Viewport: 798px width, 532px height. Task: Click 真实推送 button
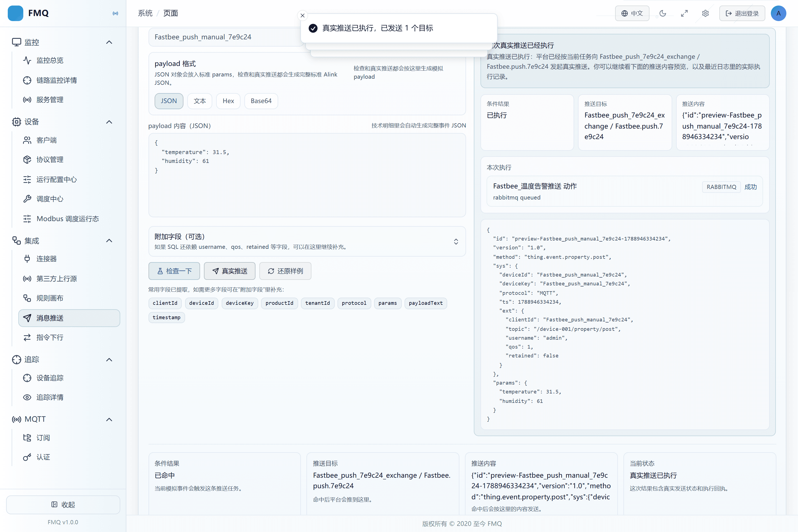[230, 271]
